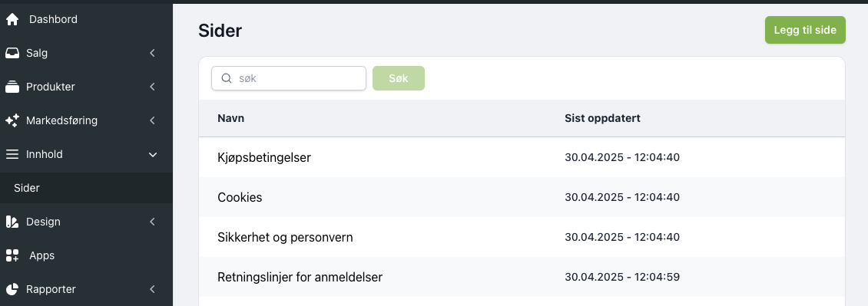Click the Markedsføring sparkle icon
This screenshot has width=868, height=306.
point(12,120)
